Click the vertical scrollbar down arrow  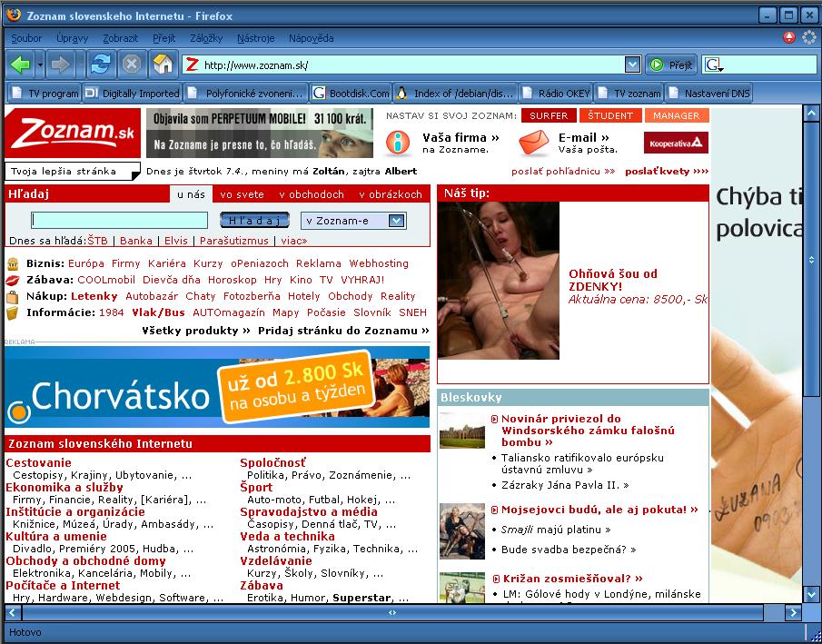coord(812,595)
